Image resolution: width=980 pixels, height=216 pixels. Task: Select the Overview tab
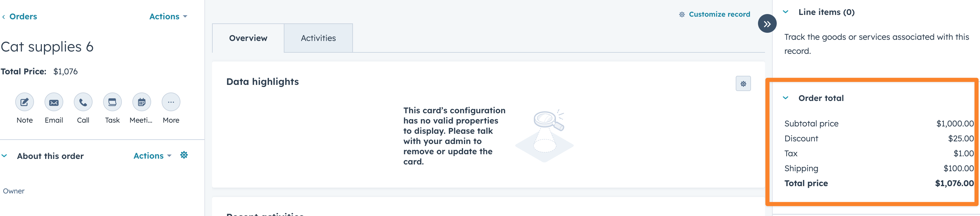[x=248, y=38]
